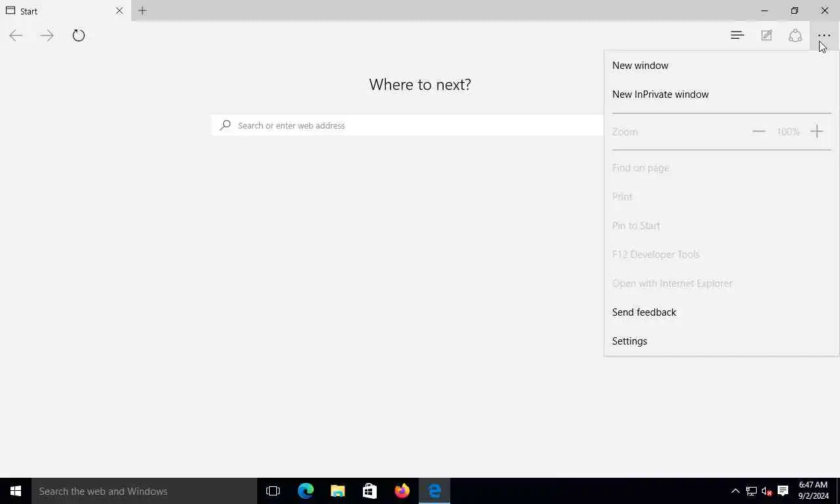This screenshot has width=840, height=504.
Task: Launch Firefox from the taskbar
Action: 402,491
